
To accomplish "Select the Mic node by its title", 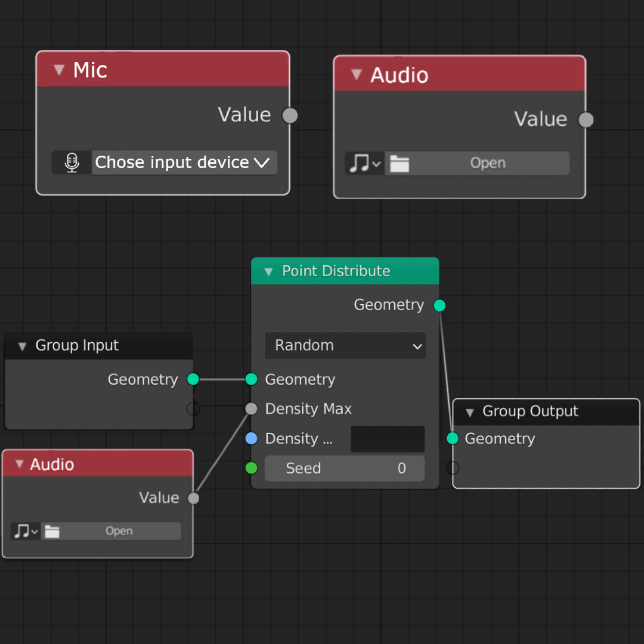I will tap(90, 70).
